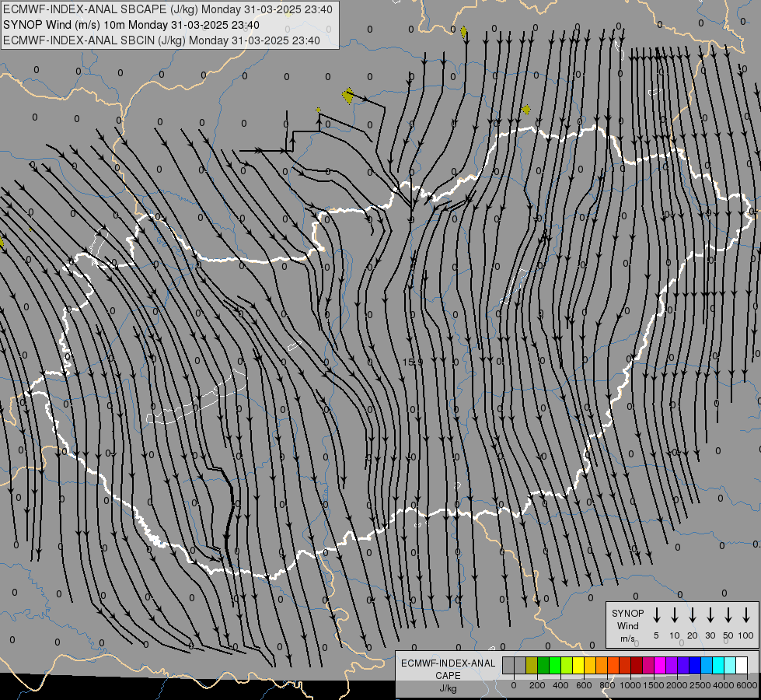Click the 10 m/s wind arrow in legend

click(675, 615)
